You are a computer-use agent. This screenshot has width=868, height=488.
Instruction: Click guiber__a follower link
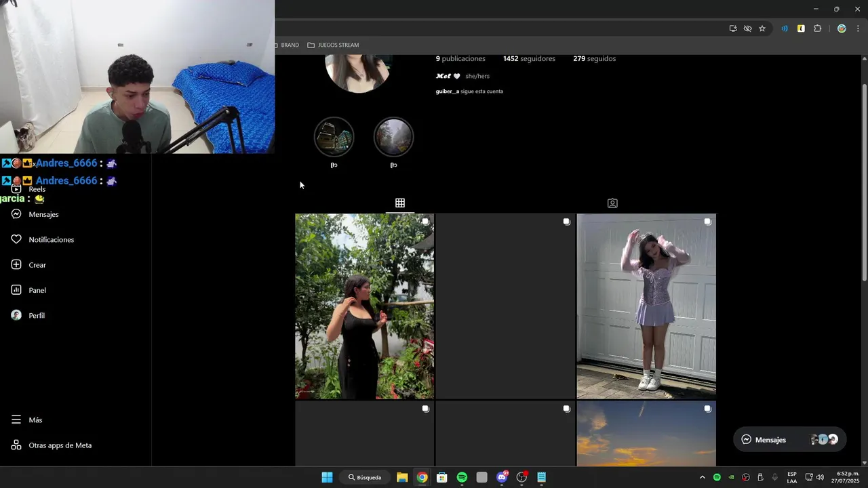point(447,91)
